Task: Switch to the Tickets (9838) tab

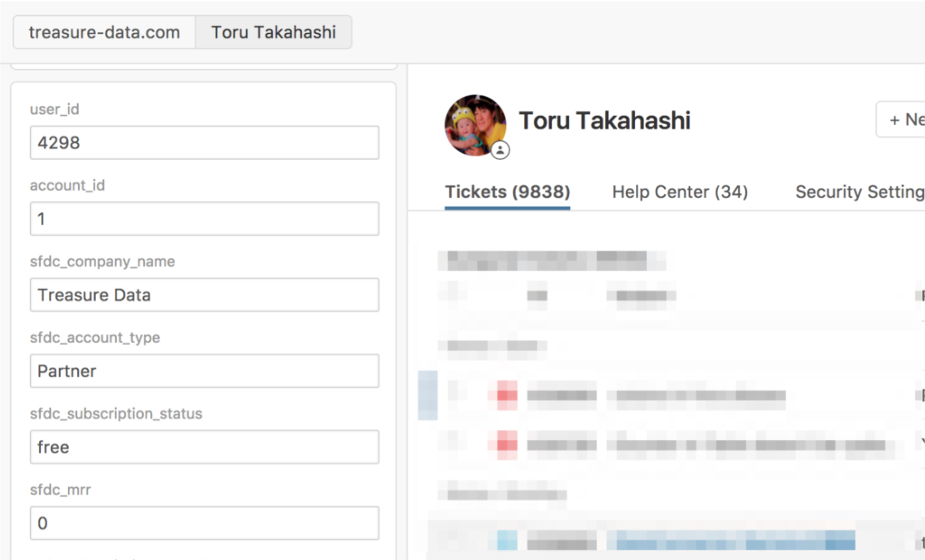Action: click(507, 192)
